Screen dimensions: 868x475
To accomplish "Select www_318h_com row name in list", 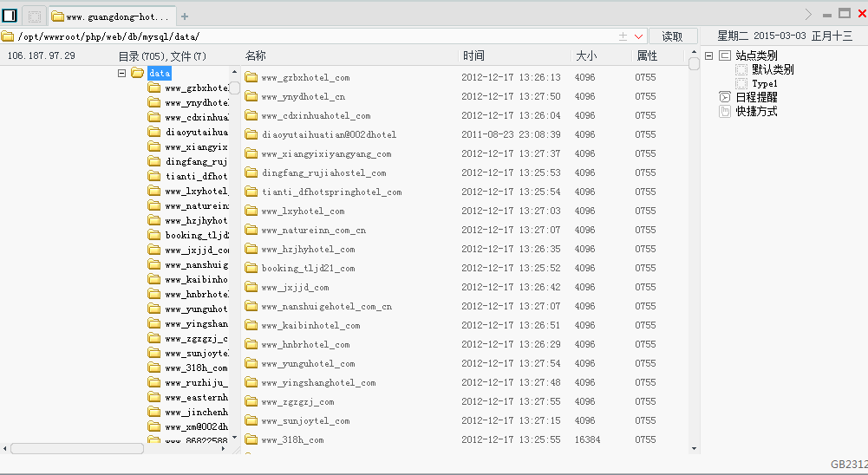I will tap(293, 440).
